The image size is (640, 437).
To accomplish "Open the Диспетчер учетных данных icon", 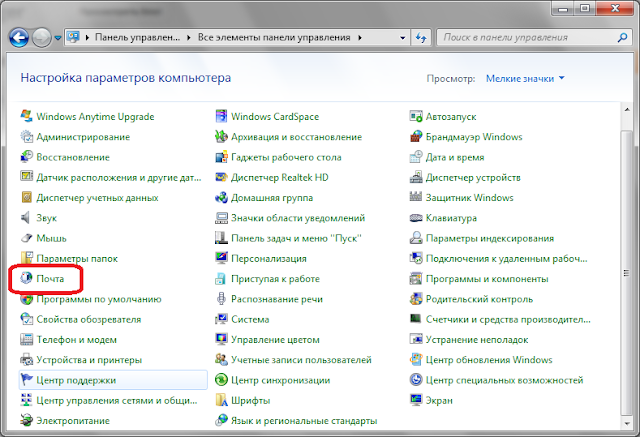I will tap(27, 197).
